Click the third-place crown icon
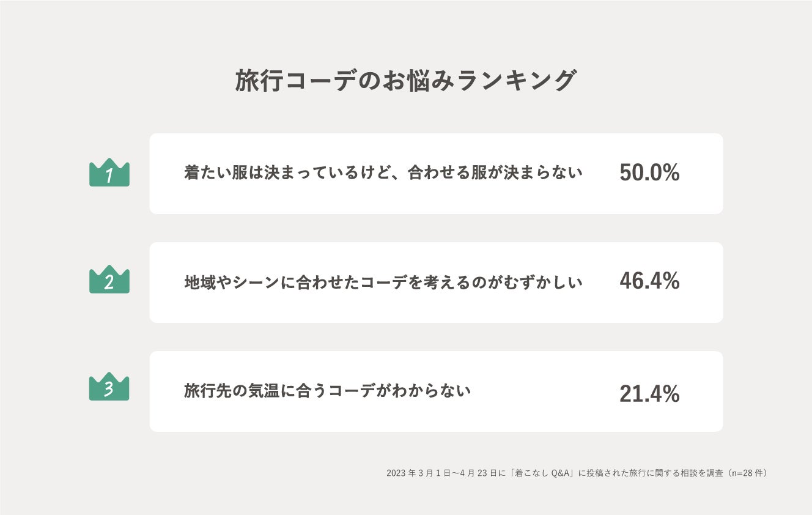Viewport: 812px width, 515px height. pos(109,388)
